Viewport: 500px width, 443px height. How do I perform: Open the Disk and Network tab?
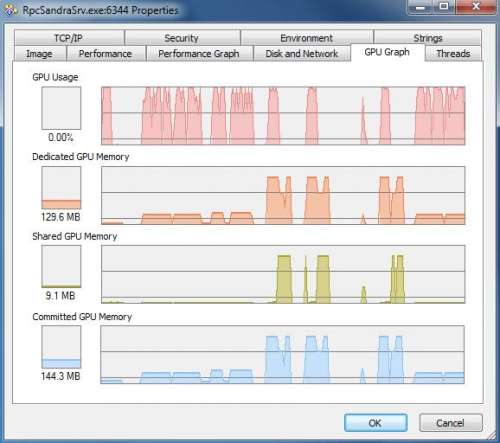[302, 54]
